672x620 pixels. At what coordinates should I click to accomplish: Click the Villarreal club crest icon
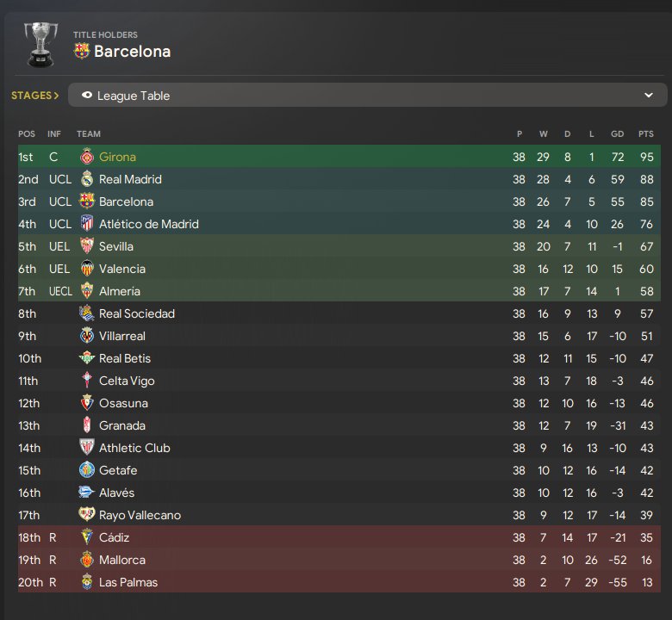(x=86, y=336)
